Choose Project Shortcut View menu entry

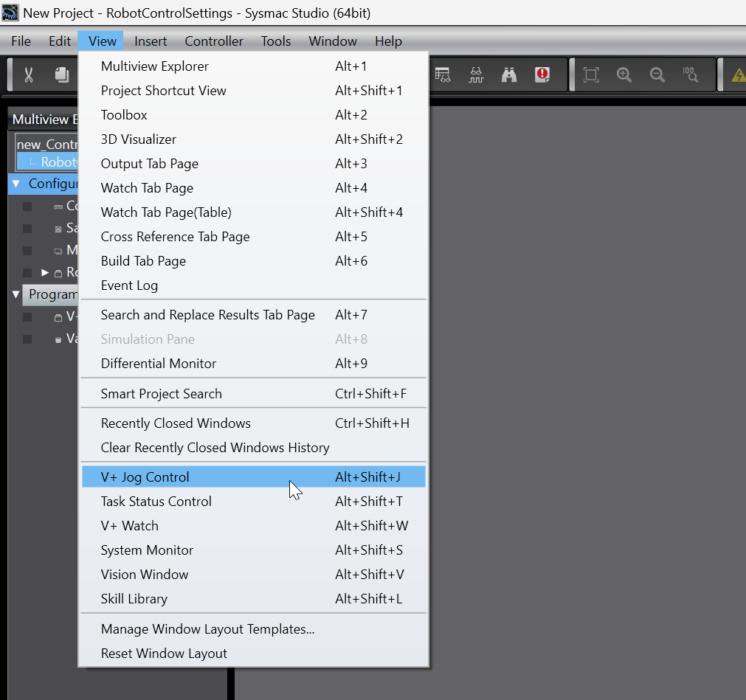coord(254,90)
